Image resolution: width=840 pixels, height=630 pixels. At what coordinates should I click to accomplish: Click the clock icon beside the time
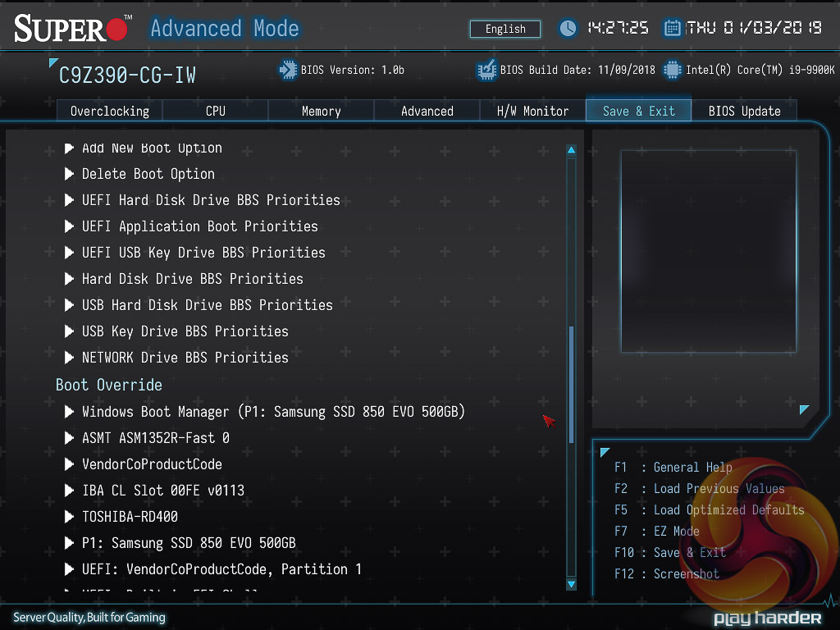(x=568, y=29)
